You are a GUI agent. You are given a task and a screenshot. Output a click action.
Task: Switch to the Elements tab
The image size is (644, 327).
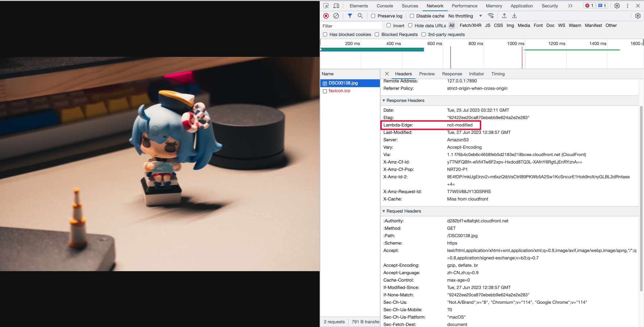click(x=359, y=6)
